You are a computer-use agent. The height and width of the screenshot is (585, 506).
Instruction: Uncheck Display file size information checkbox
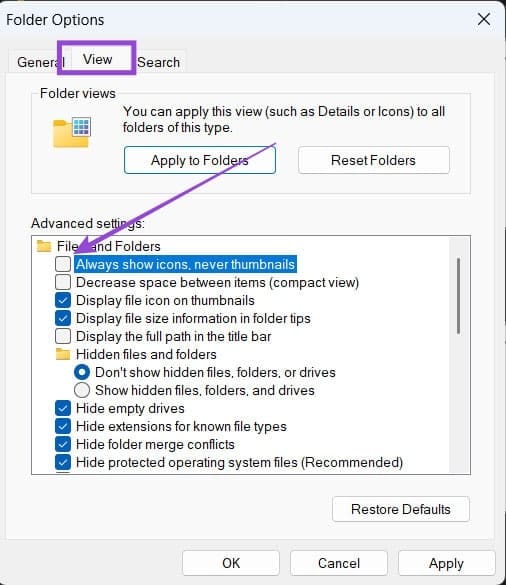point(63,318)
